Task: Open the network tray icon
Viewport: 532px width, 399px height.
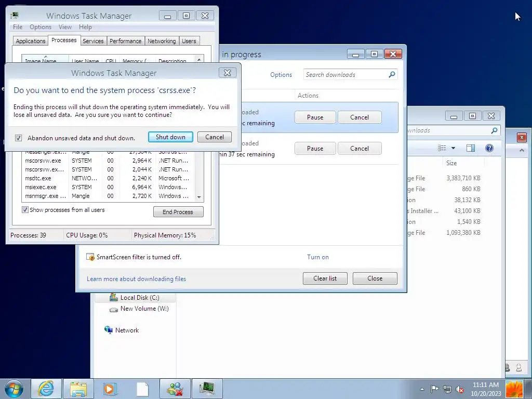Action: (x=447, y=389)
